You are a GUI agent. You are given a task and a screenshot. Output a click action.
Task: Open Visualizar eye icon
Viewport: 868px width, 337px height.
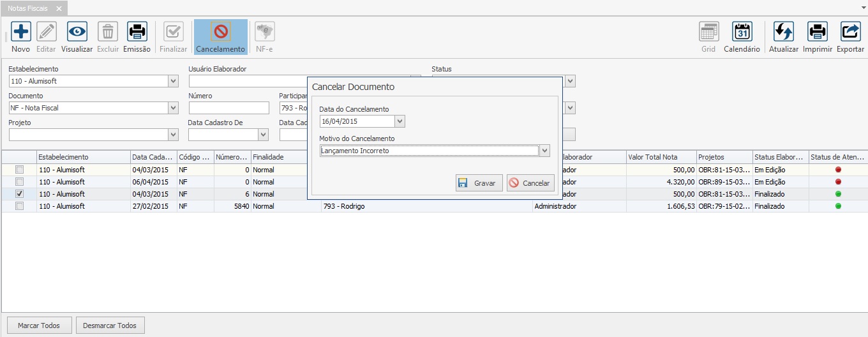tap(77, 32)
